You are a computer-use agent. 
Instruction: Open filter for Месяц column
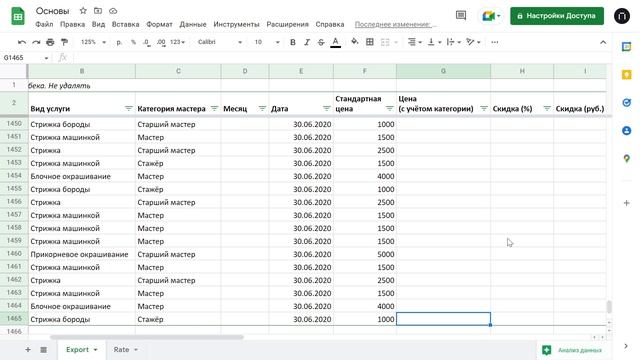[x=262, y=109]
